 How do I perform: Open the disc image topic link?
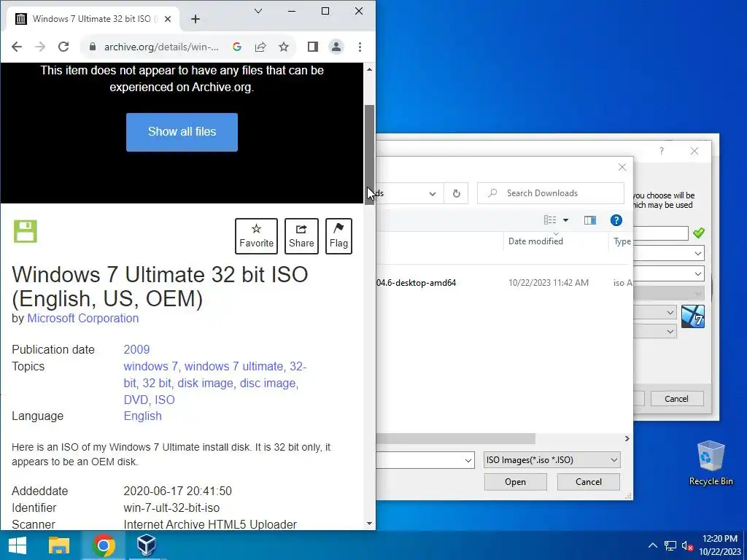click(268, 383)
